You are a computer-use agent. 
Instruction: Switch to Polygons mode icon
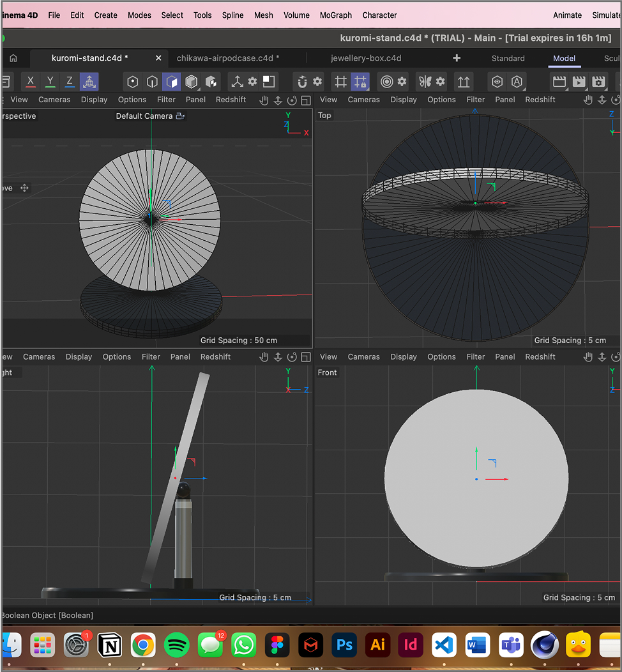click(171, 82)
